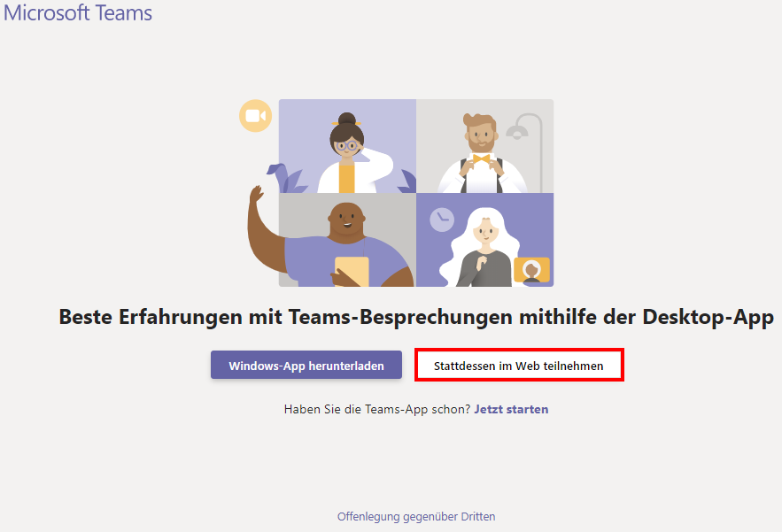782x532 pixels.
Task: Select the white-haired woman video tile
Action: point(484,240)
